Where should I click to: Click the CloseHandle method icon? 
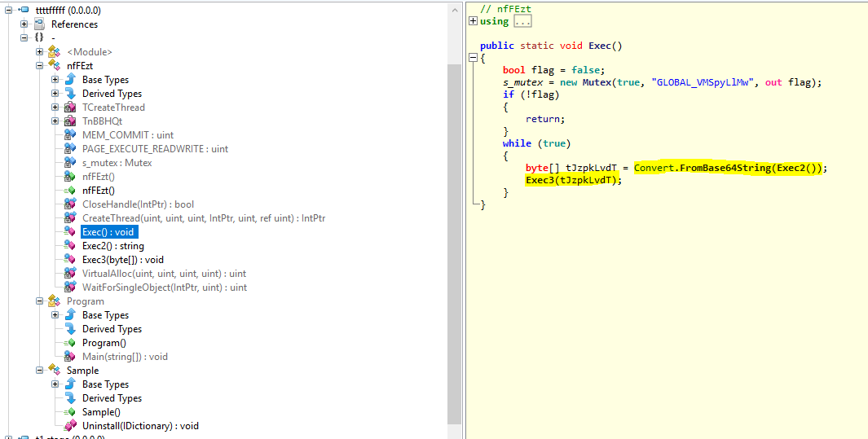pos(70,204)
